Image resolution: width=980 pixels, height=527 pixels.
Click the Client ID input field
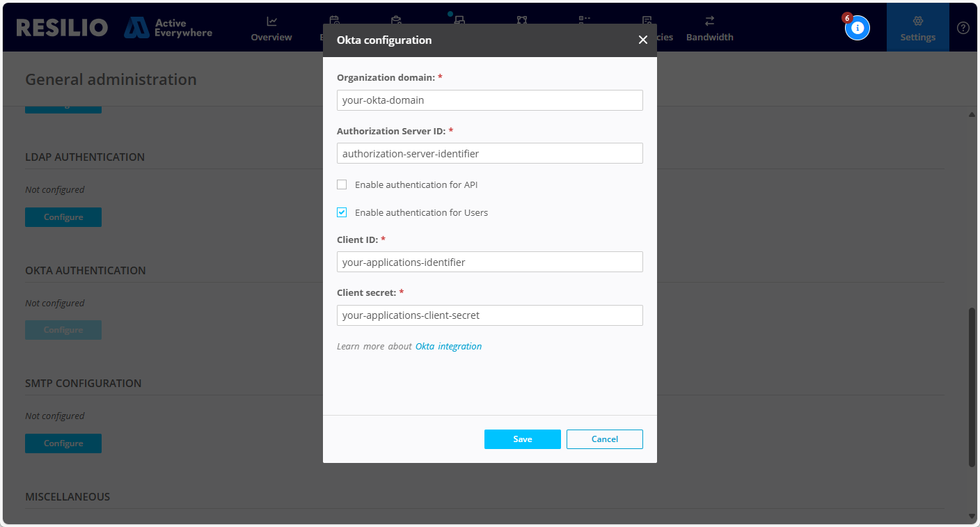click(x=489, y=262)
